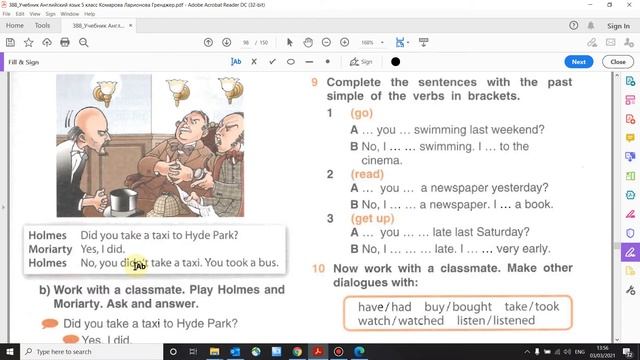Close the Fill & Sign toolbar
Viewport: 640px width, 360px height.
(618, 62)
